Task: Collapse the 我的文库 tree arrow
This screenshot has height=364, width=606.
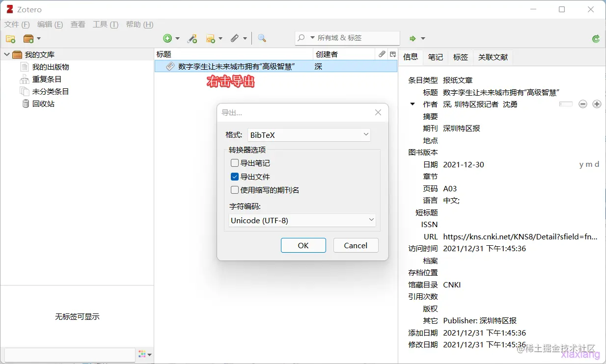Action: [7, 54]
